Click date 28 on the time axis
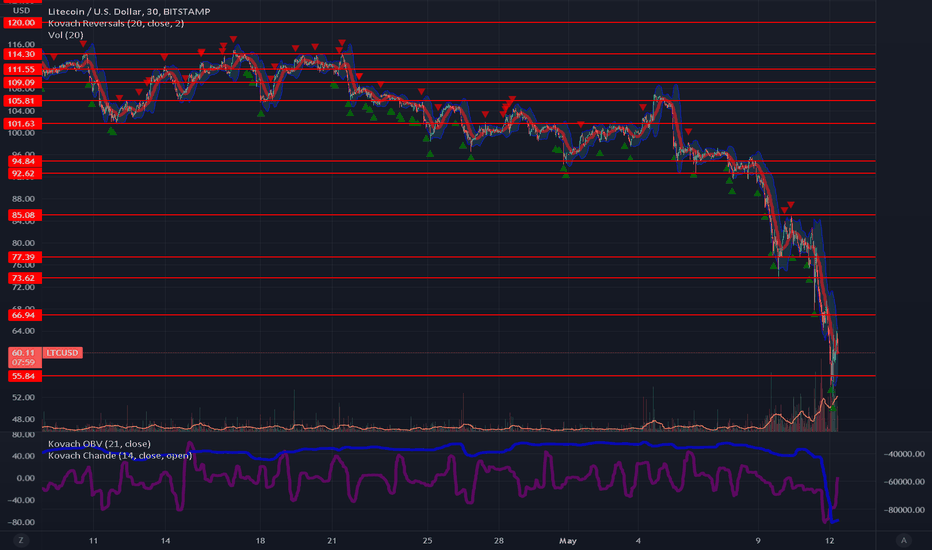 [499, 540]
